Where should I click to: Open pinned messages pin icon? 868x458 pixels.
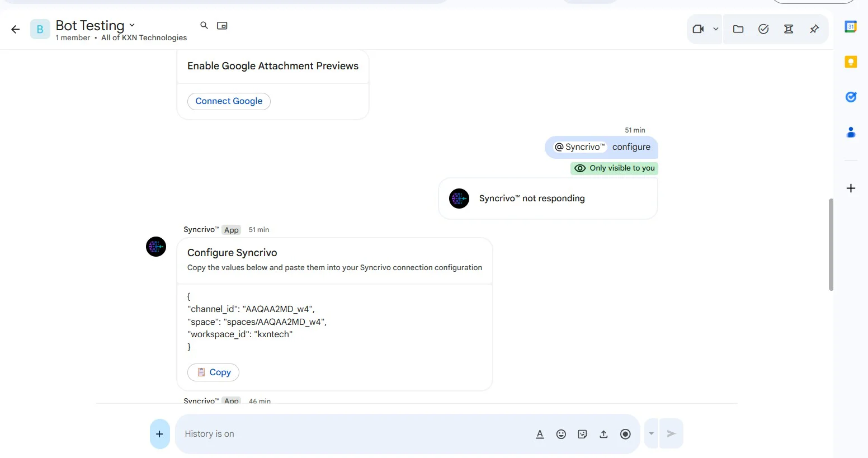(x=814, y=29)
